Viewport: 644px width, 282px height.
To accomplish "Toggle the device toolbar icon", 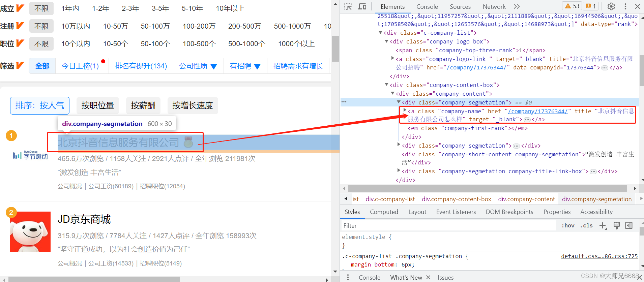I will point(362,6).
